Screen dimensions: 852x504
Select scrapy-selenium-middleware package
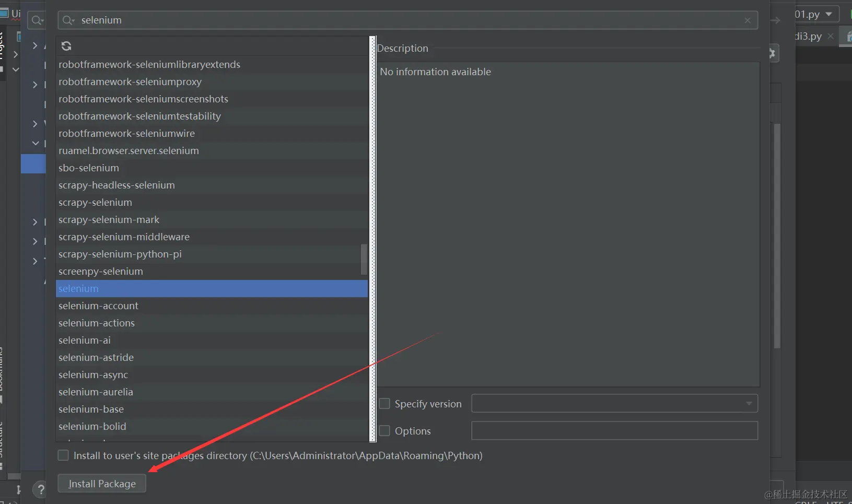[212, 237]
